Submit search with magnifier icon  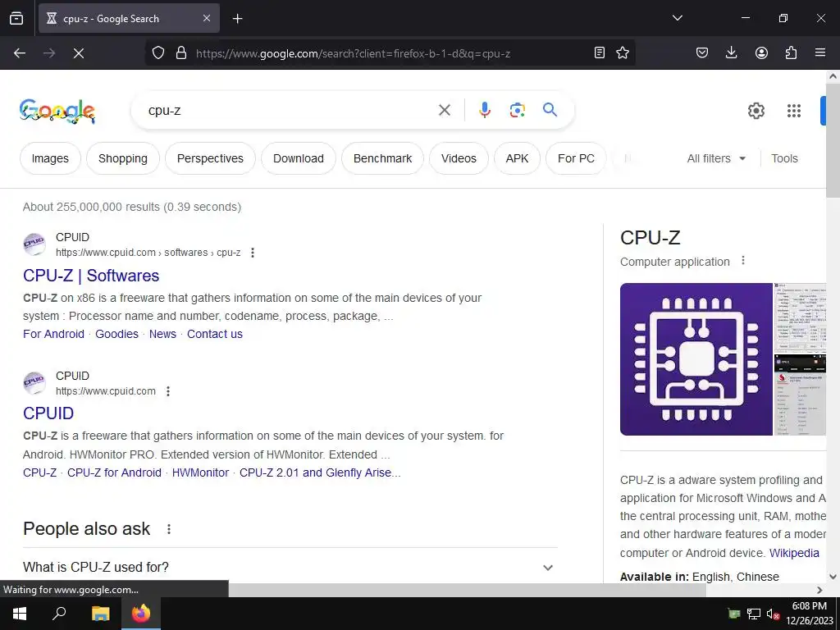coord(550,111)
